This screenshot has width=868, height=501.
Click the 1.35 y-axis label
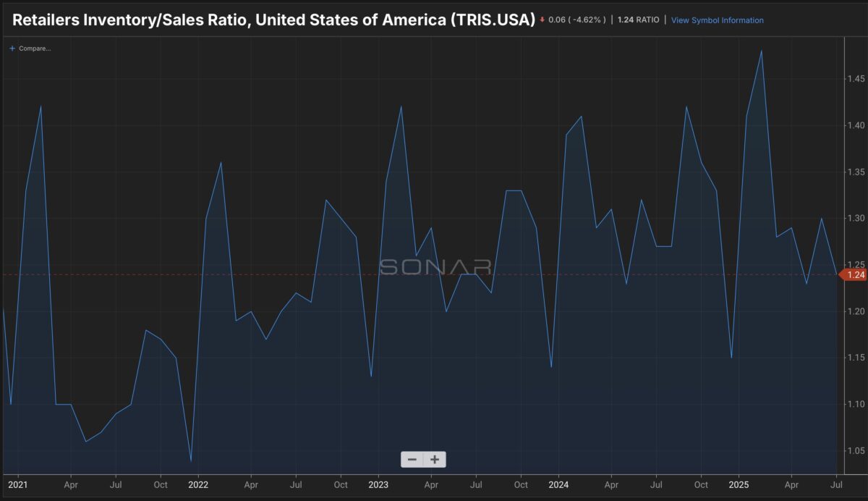(x=856, y=172)
